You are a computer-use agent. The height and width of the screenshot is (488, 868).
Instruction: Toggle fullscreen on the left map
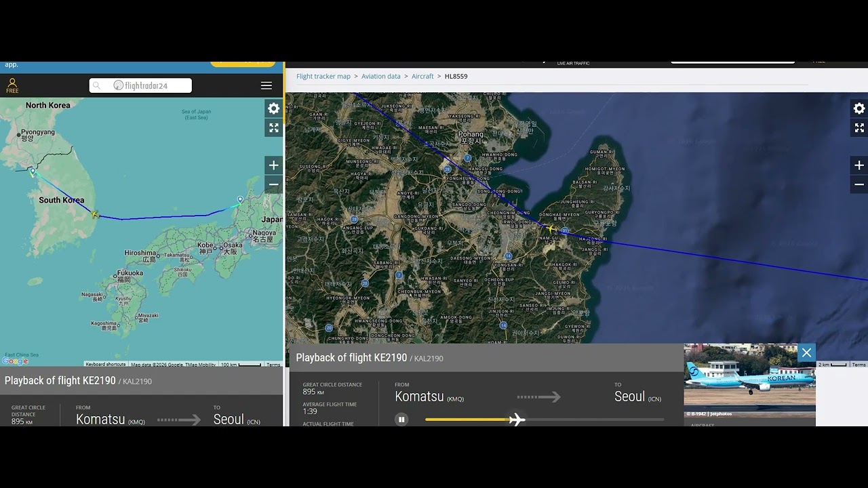273,127
